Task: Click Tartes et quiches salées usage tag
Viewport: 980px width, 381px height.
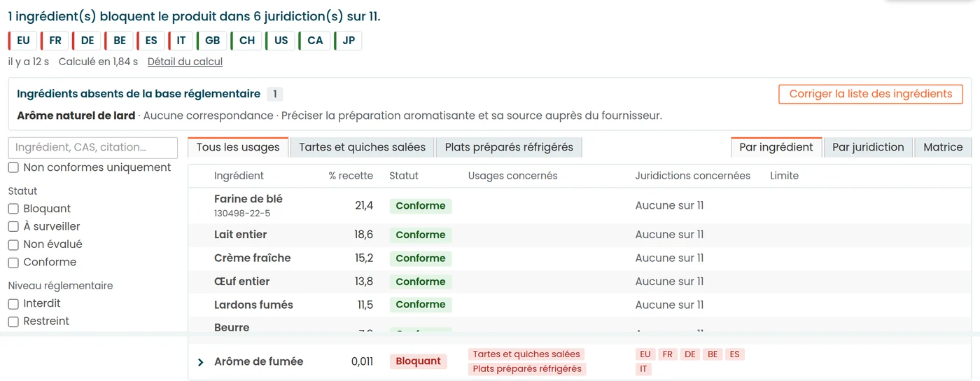Action: [526, 354]
